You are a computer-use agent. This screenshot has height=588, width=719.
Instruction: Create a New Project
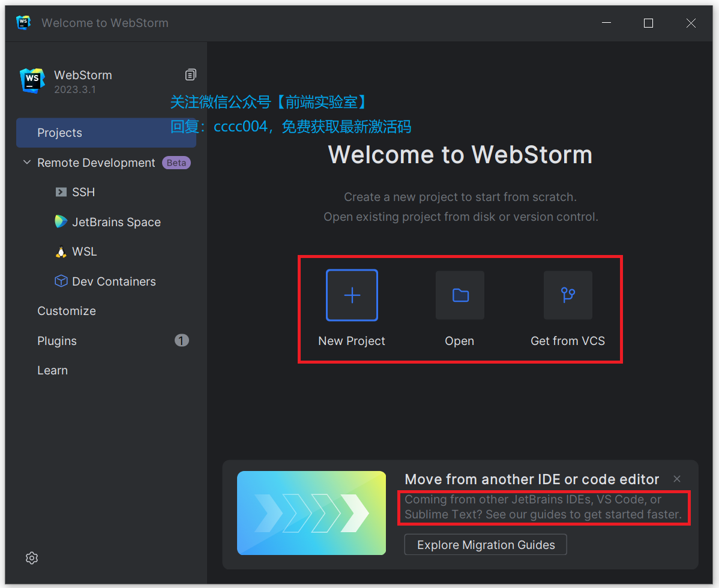pos(351,295)
